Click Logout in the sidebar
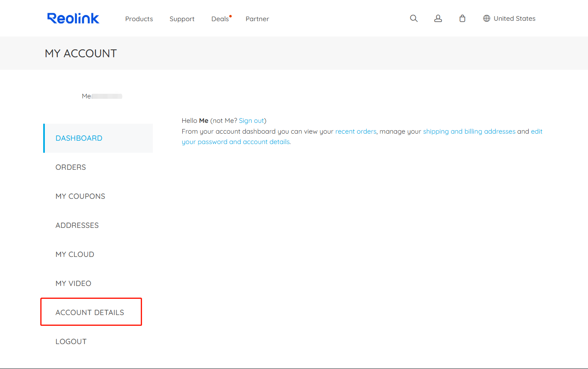 [71, 342]
